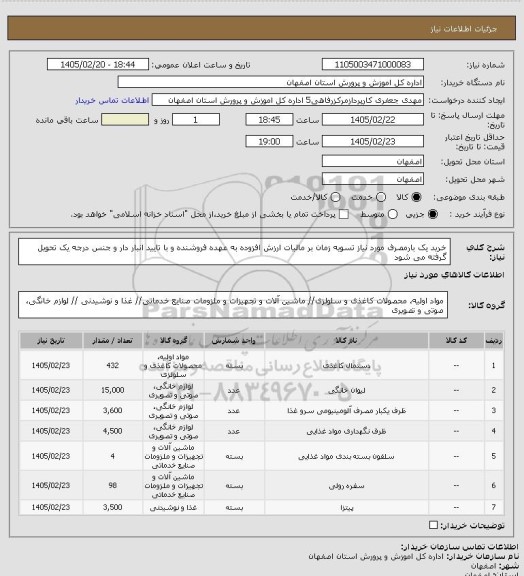
Task: Click the deadline time 18:45 field
Action: pos(269,120)
